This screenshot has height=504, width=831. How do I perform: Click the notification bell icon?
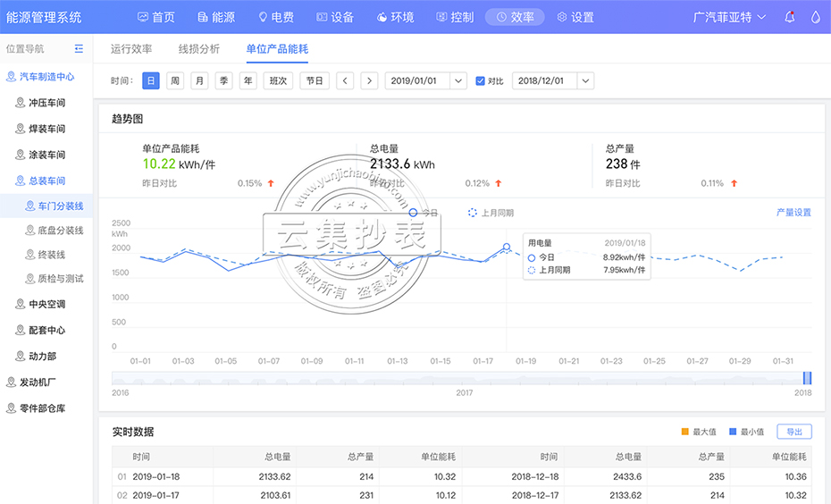(790, 17)
